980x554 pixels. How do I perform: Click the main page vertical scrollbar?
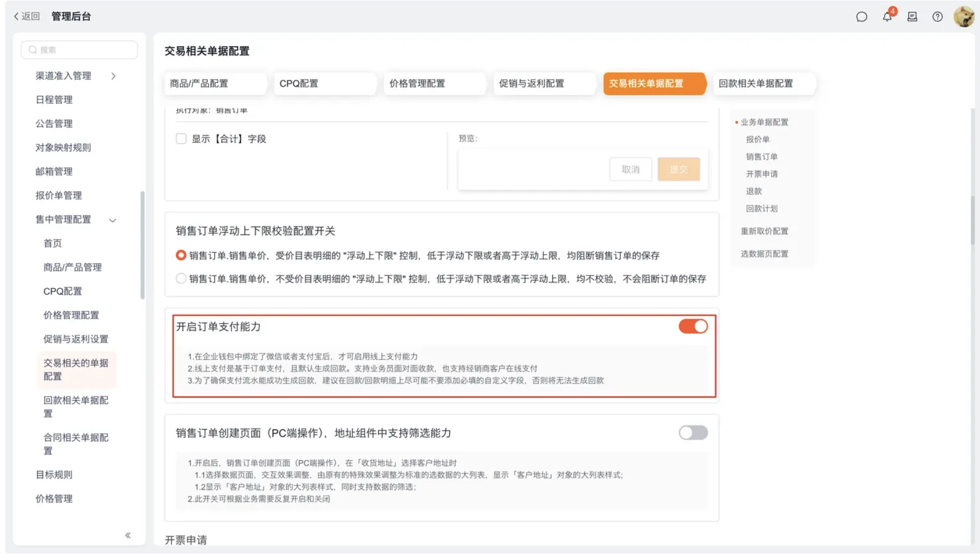click(x=973, y=220)
